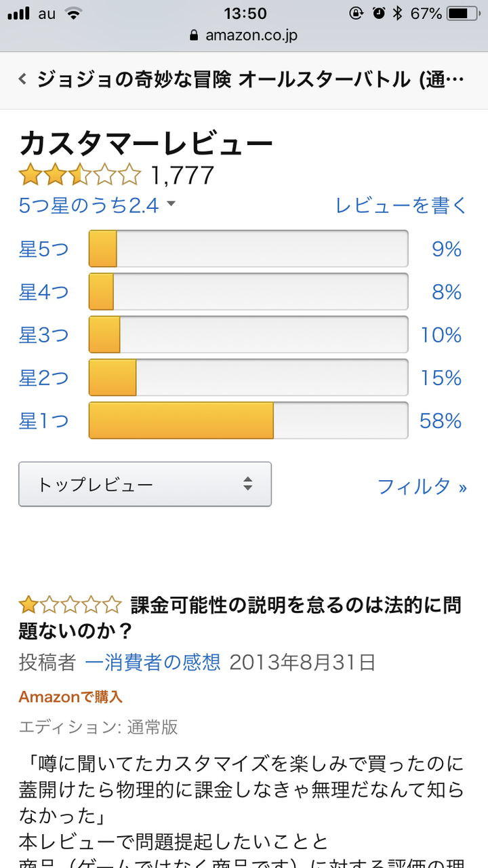Select the 星5つ rating filter
This screenshot has height=868, width=488.
(44, 250)
